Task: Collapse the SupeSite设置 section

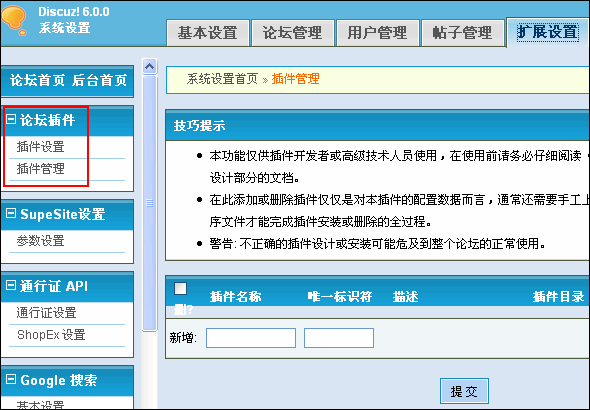Action: tap(11, 213)
